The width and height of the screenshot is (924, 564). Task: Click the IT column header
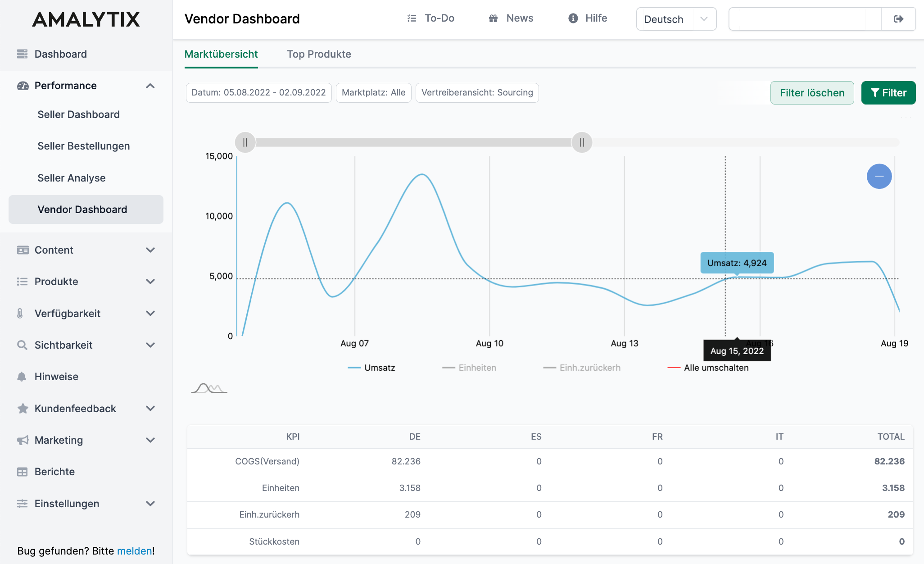[779, 437]
